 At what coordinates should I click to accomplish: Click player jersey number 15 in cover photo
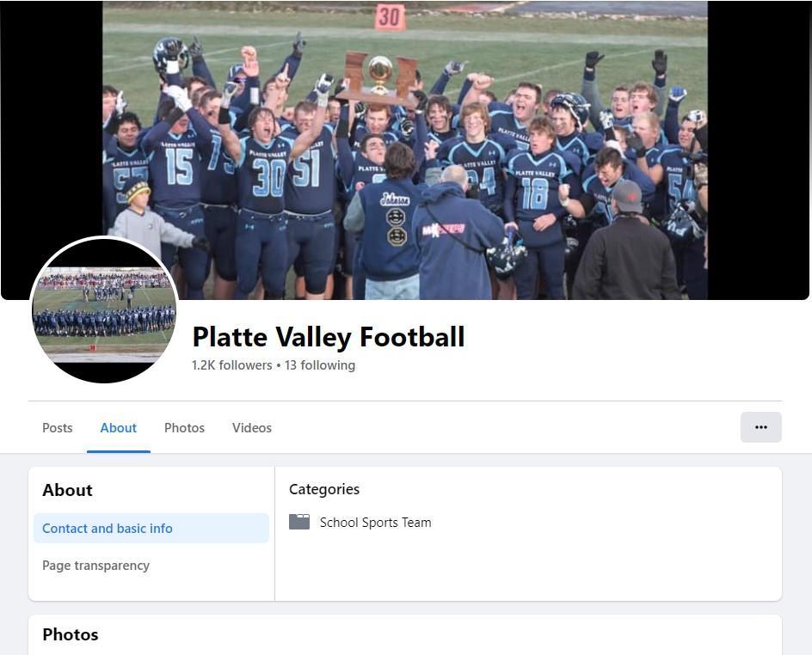coord(179,167)
